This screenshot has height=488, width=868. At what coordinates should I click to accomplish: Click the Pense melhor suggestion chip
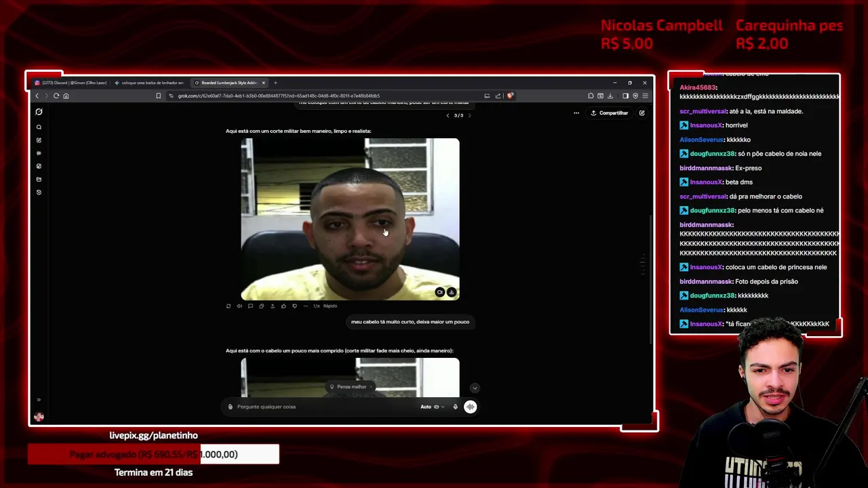pos(349,387)
